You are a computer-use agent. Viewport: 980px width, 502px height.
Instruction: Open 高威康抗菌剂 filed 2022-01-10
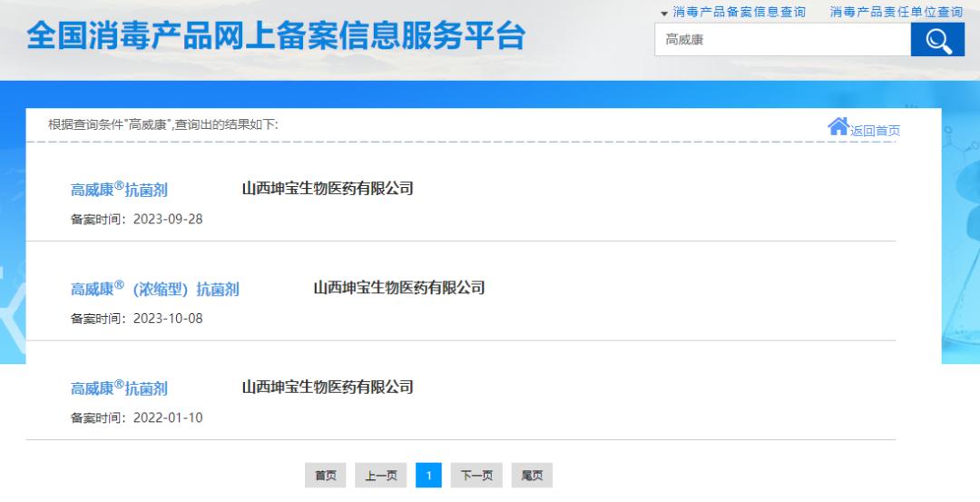click(119, 388)
